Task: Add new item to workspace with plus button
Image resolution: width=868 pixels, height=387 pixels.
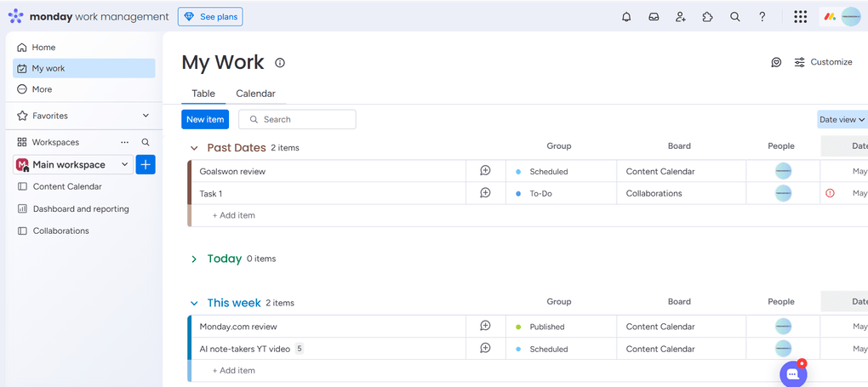Action: 146,164
